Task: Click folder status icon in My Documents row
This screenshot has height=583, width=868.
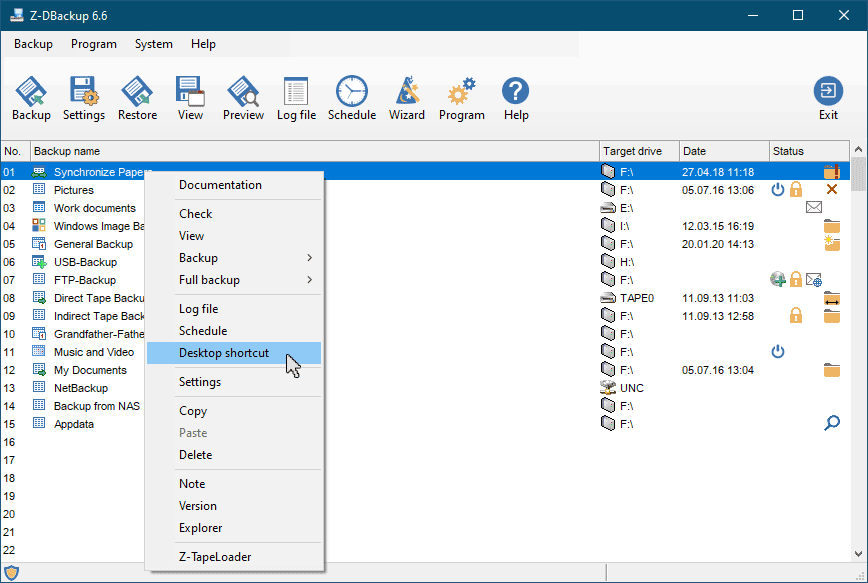Action: point(831,370)
